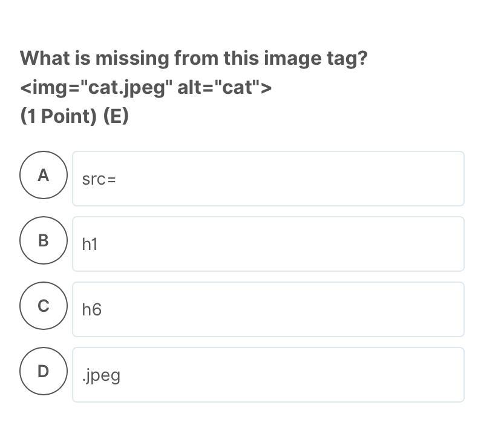Select the circle labeled B
This screenshot has width=501, height=448.
[x=43, y=240]
